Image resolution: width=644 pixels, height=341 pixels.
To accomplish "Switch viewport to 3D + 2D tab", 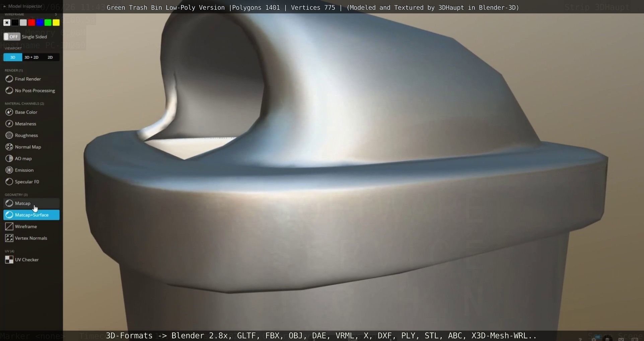I will pyautogui.click(x=31, y=57).
